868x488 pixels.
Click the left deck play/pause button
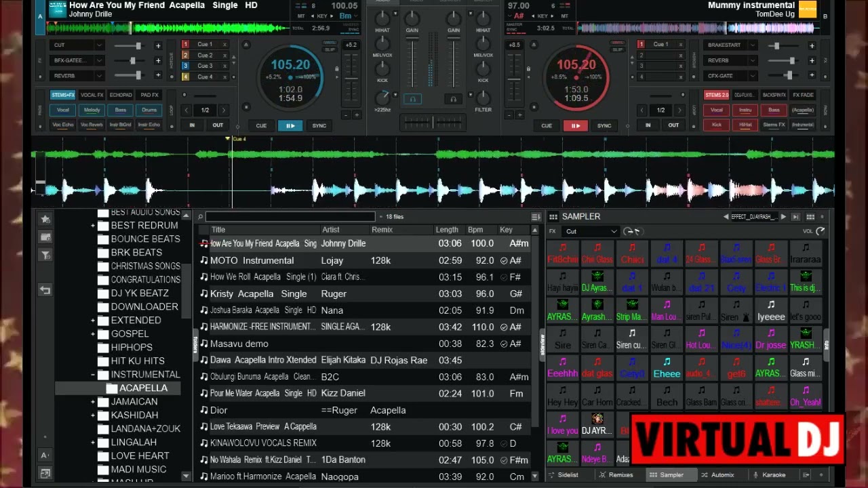(290, 125)
